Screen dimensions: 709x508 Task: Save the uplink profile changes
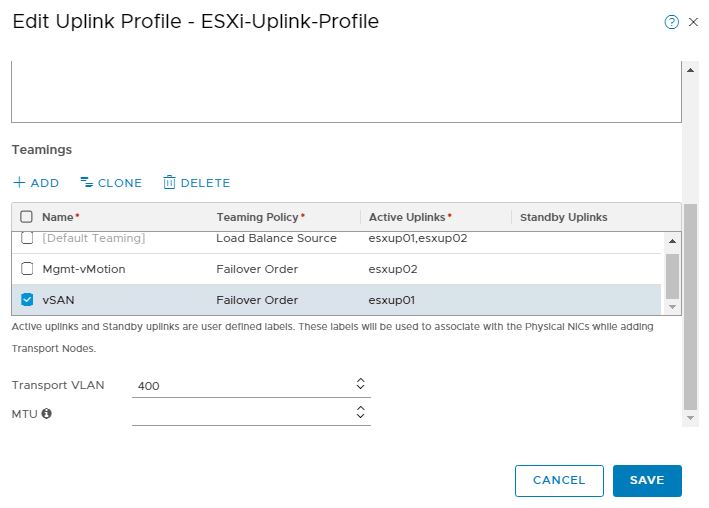(x=646, y=480)
